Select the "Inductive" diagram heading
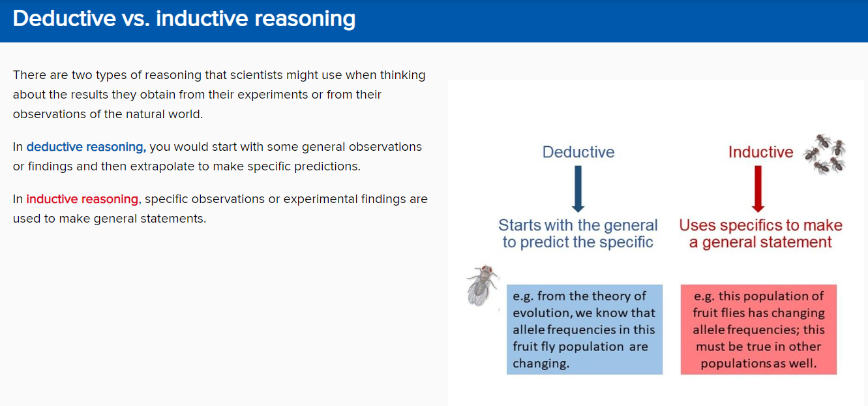The height and width of the screenshot is (406, 868). tap(760, 152)
